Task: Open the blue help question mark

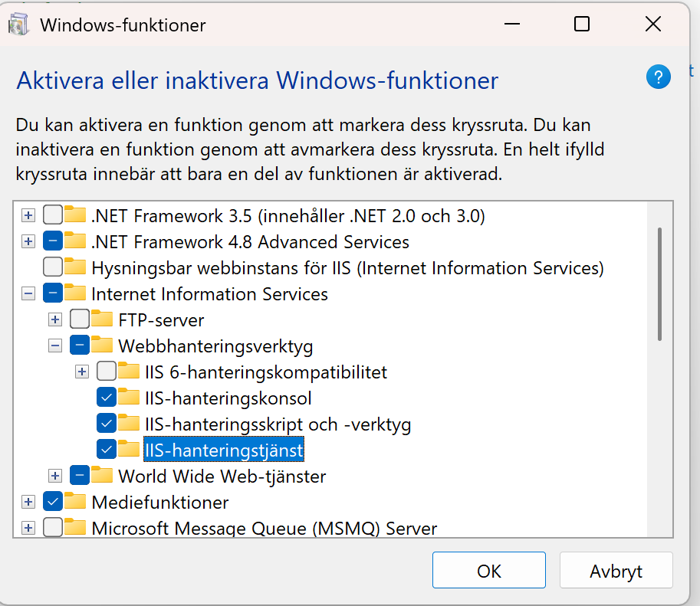Action: 658,77
